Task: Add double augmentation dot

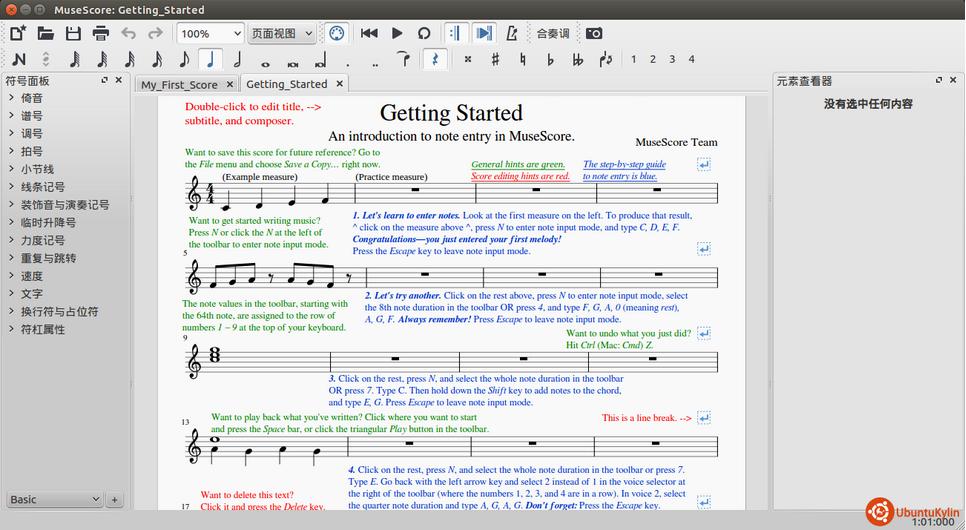Action: 375,63
